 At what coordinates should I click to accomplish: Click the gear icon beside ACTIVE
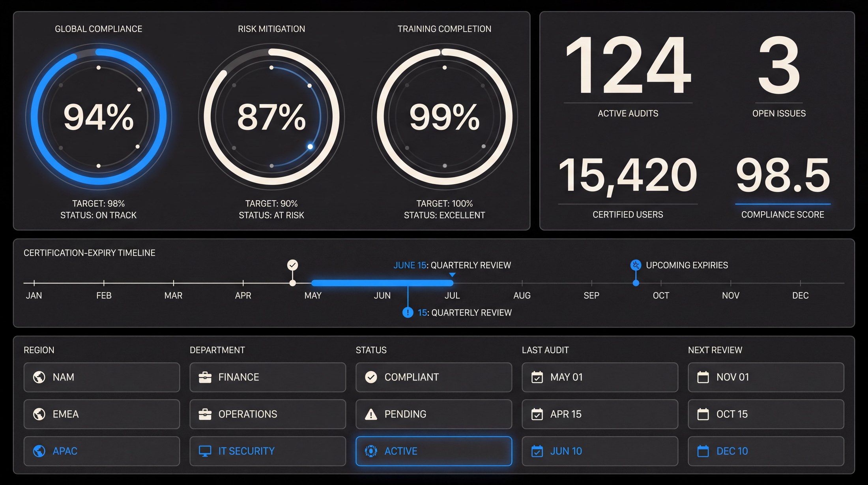[371, 451]
